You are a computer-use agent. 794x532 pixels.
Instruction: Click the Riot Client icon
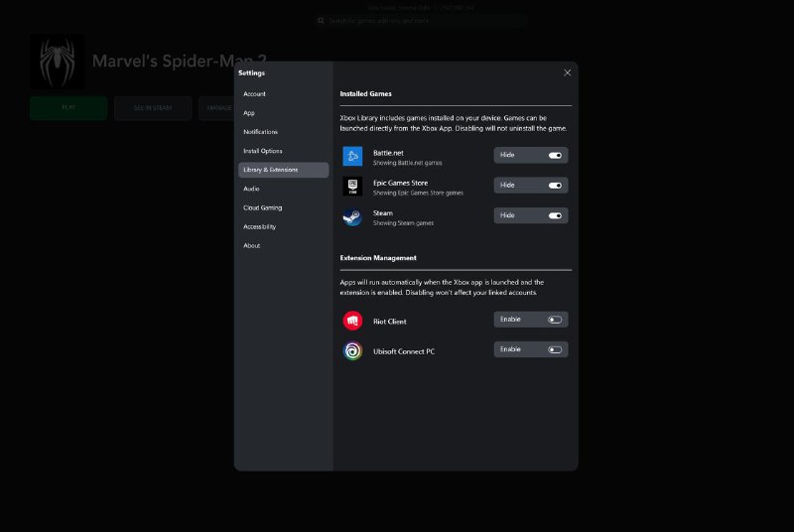pyautogui.click(x=352, y=321)
